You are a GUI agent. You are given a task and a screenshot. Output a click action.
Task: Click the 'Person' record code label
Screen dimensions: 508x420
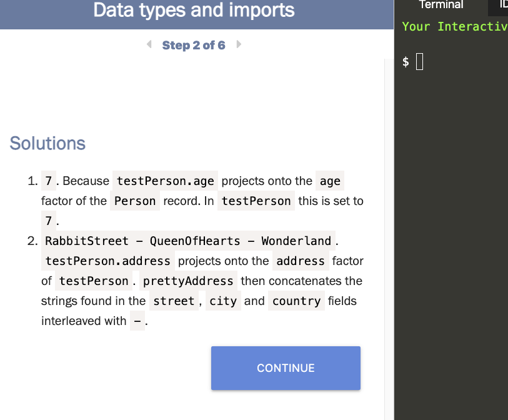click(135, 201)
